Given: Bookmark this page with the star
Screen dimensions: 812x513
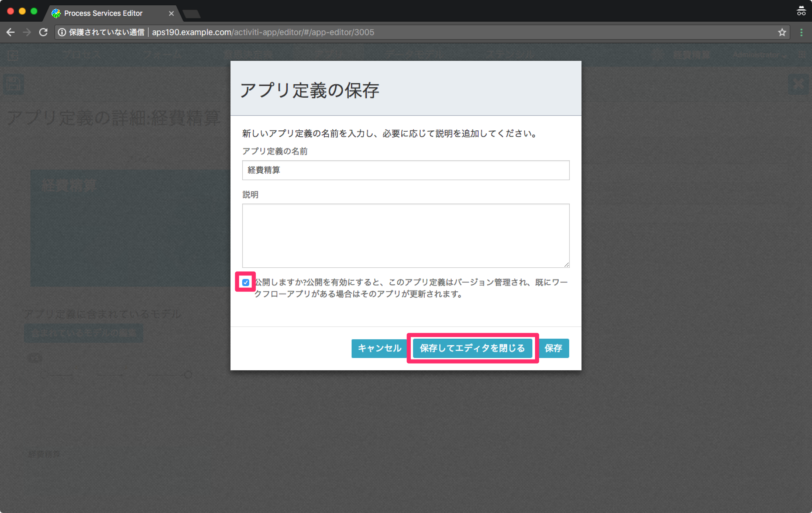Looking at the screenshot, I should (x=782, y=32).
